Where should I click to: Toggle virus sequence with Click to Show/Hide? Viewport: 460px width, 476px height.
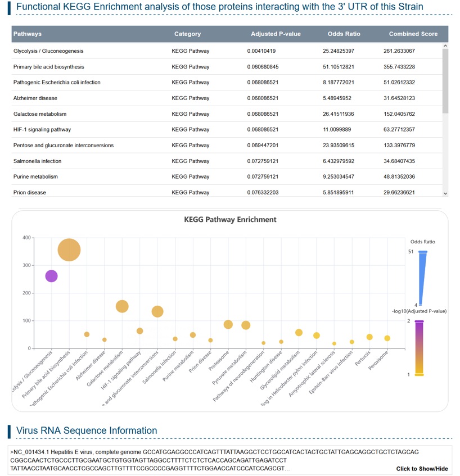click(422, 469)
